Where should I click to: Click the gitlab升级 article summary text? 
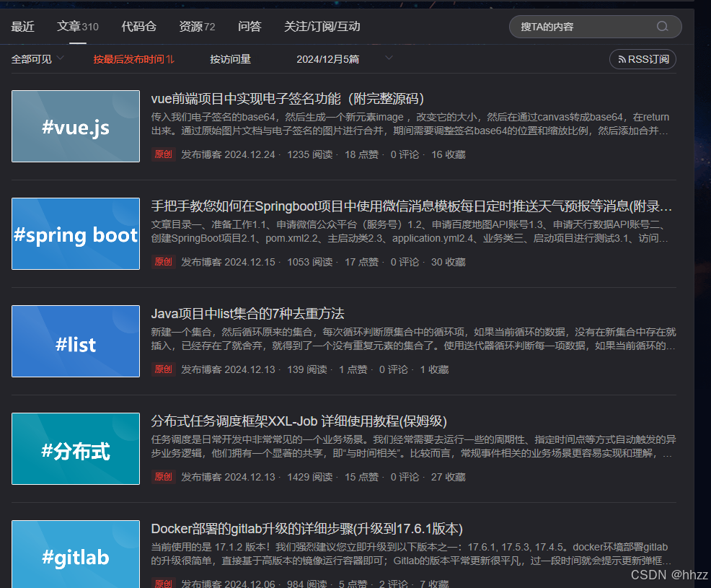412,554
